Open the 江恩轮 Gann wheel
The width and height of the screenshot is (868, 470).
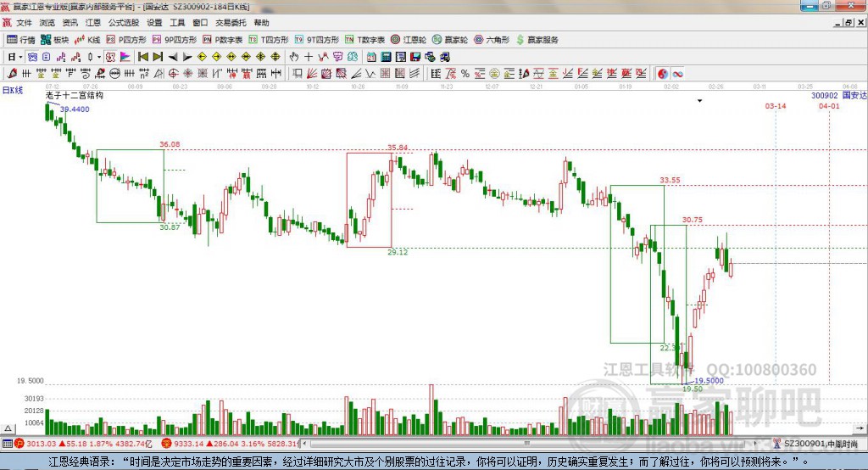409,40
